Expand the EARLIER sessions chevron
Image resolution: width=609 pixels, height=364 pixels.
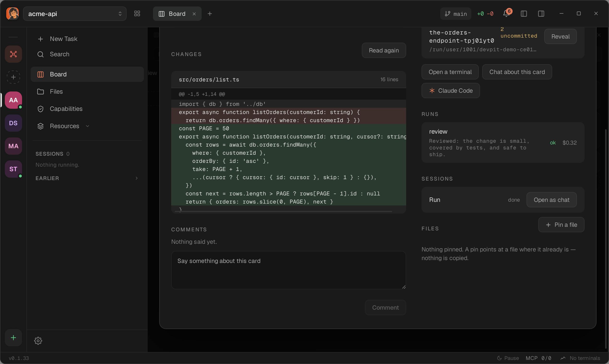136,178
